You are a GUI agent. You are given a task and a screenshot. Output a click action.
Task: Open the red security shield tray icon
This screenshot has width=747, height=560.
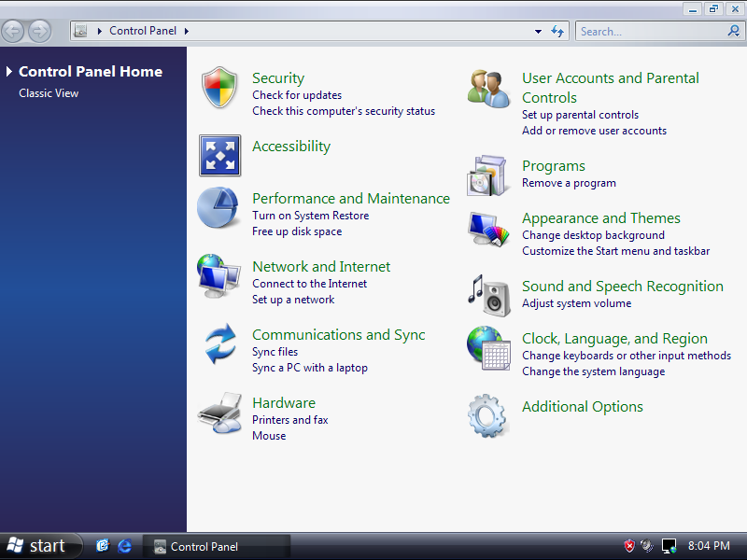pos(628,546)
